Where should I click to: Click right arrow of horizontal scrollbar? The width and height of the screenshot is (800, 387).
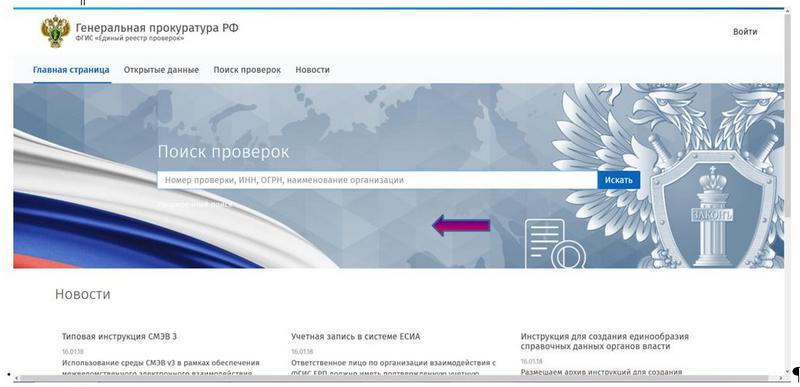click(x=781, y=378)
